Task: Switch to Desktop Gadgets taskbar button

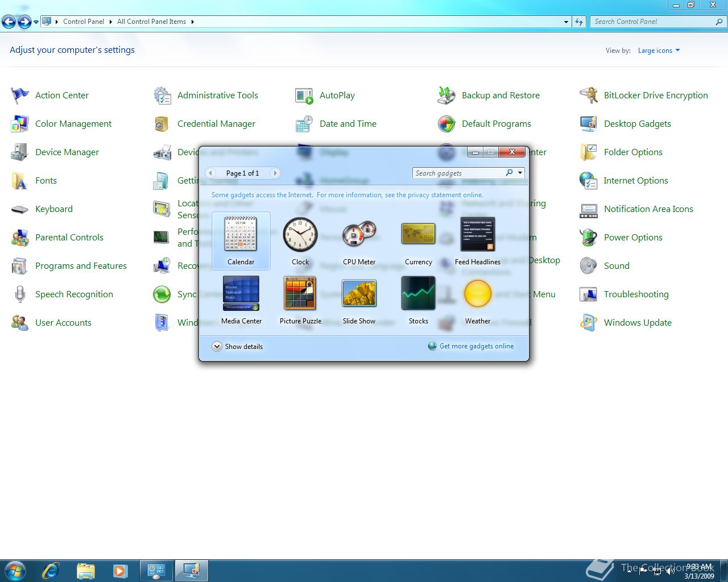Action: (x=191, y=570)
